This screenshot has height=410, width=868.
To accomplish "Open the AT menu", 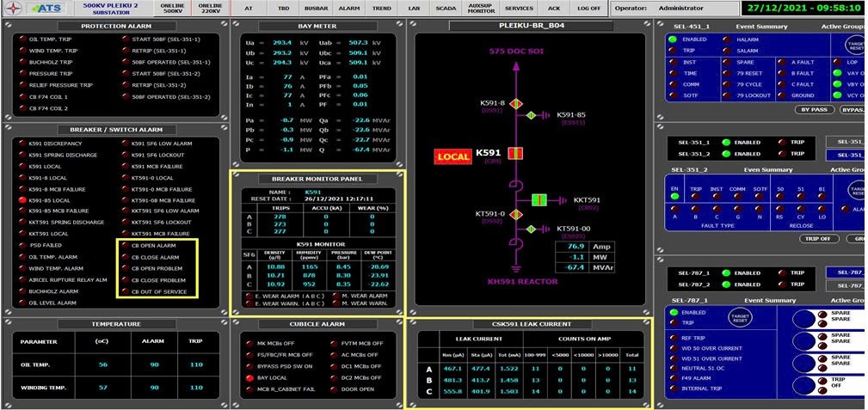I will pos(249,9).
